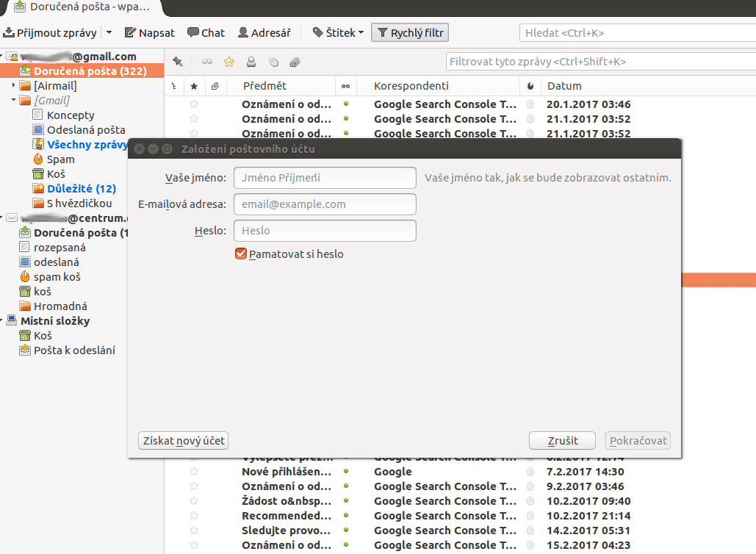Click the Získat nový účet button
756x554 pixels.
183,441
